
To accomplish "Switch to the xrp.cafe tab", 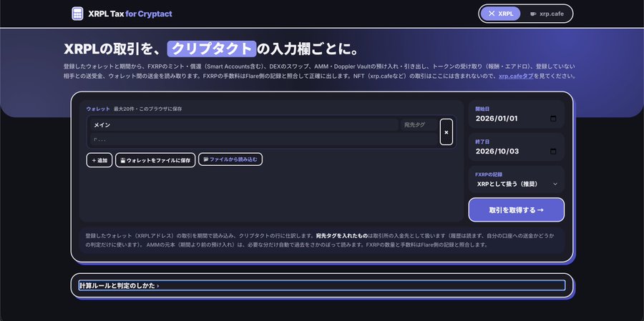I will point(547,14).
